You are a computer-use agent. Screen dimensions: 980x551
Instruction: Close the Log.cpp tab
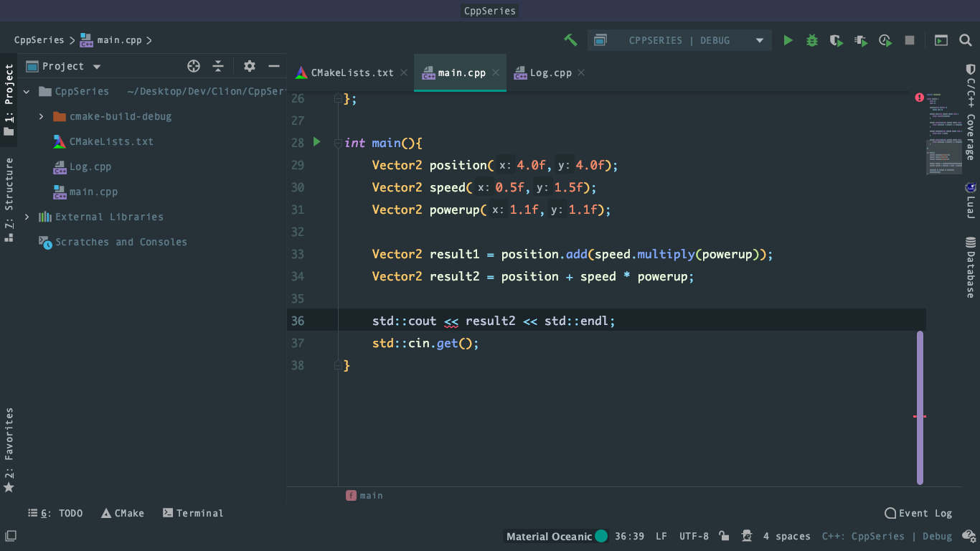pyautogui.click(x=581, y=72)
